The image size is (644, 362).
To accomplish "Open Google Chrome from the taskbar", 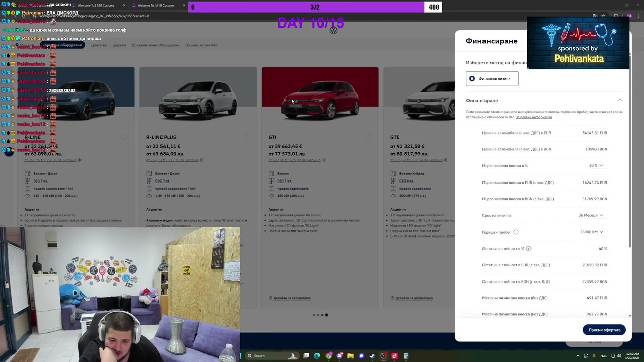I will [328, 356].
